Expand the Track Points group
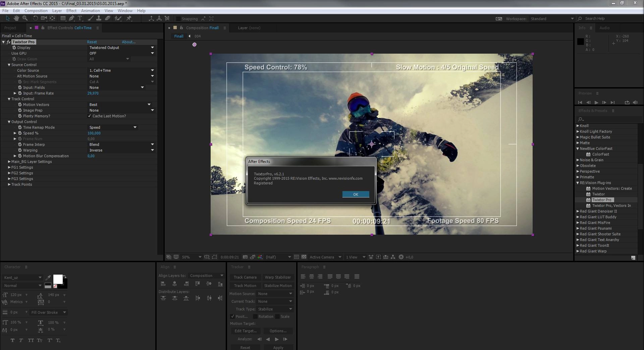644x350 pixels. 9,184
